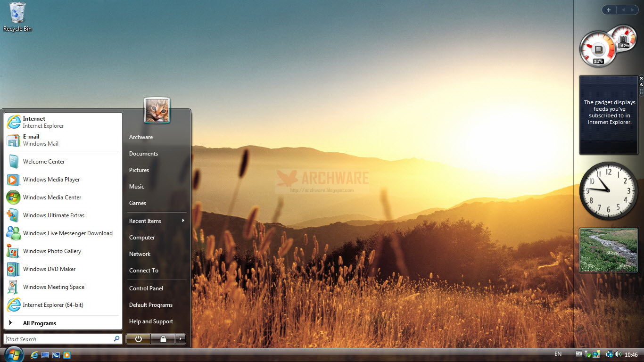Start Windows Media Center
Image resolution: width=644 pixels, height=362 pixels.
(x=63, y=197)
